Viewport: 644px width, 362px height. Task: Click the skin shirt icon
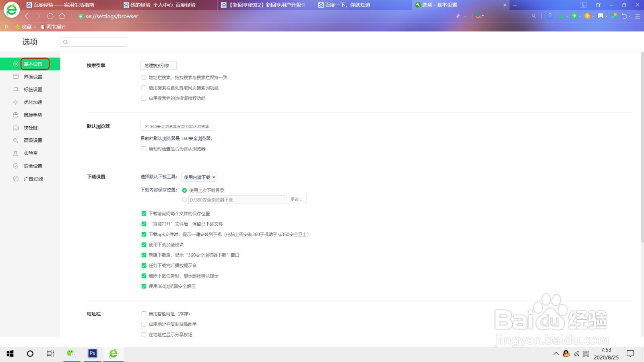click(x=598, y=5)
